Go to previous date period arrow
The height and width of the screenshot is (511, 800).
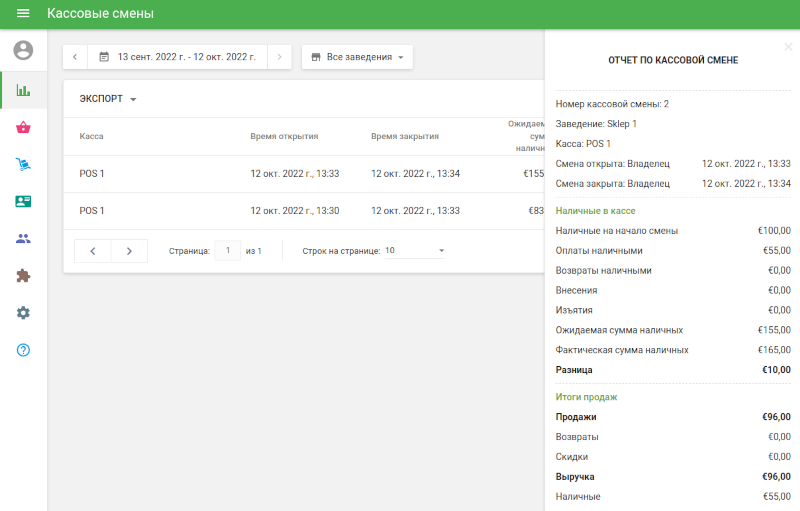(75, 57)
